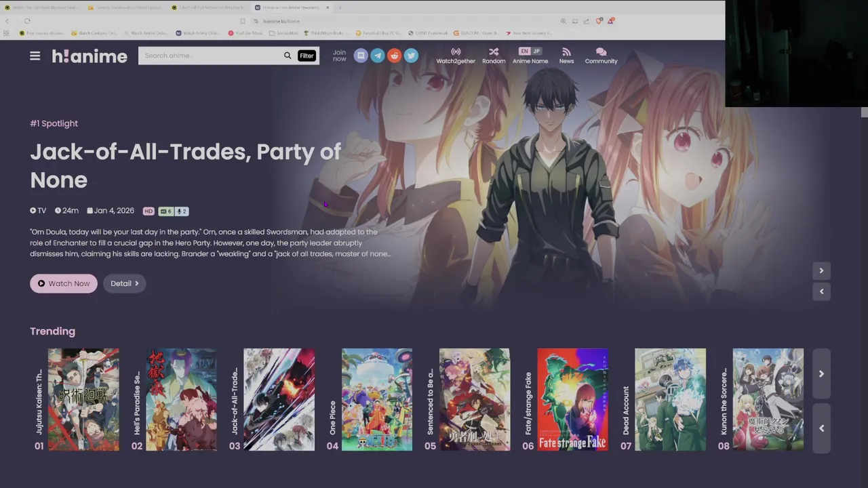Click the page vertical scrollbar thumb
The width and height of the screenshot is (868, 488).
pos(864,112)
